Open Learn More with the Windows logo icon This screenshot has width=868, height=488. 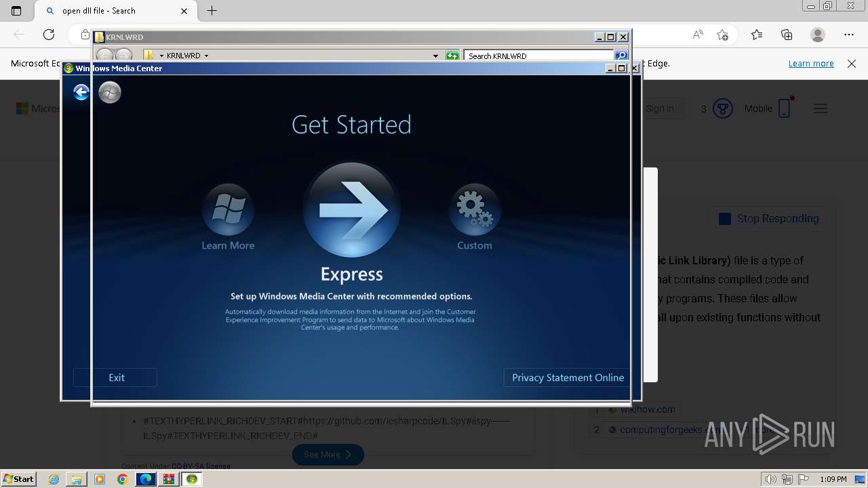(228, 209)
